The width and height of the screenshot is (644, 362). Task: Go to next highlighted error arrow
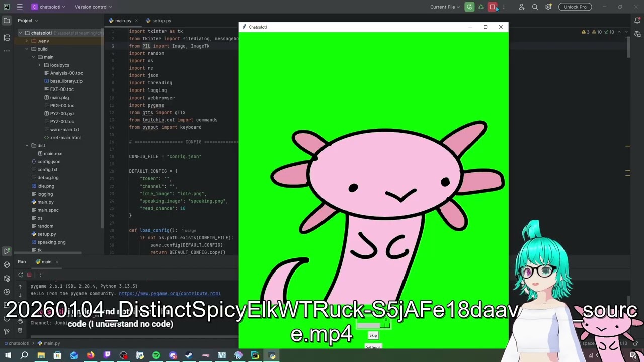click(x=626, y=32)
